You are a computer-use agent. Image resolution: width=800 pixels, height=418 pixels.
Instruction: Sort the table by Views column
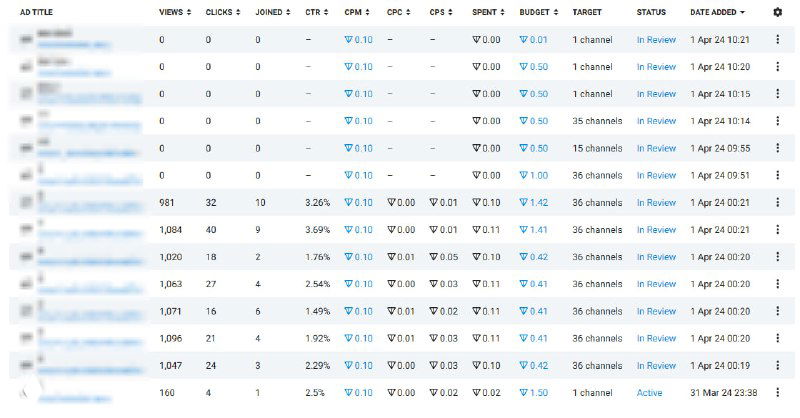pyautogui.click(x=177, y=12)
